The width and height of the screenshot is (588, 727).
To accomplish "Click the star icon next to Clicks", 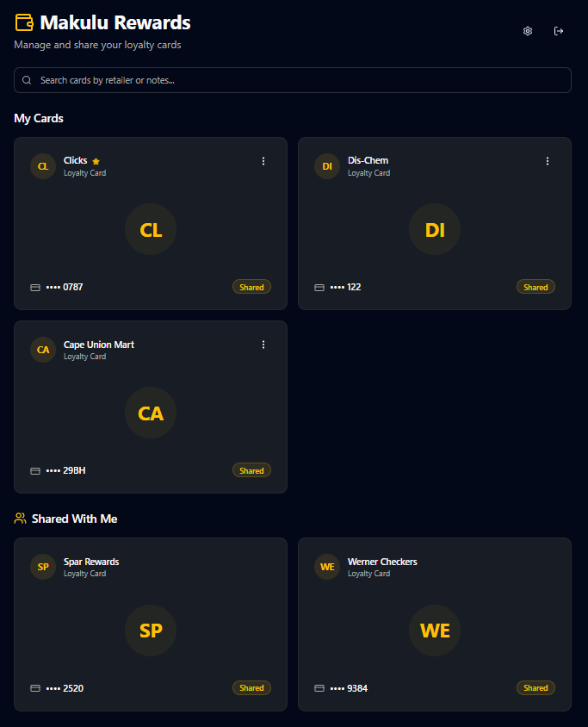I will pos(96,160).
